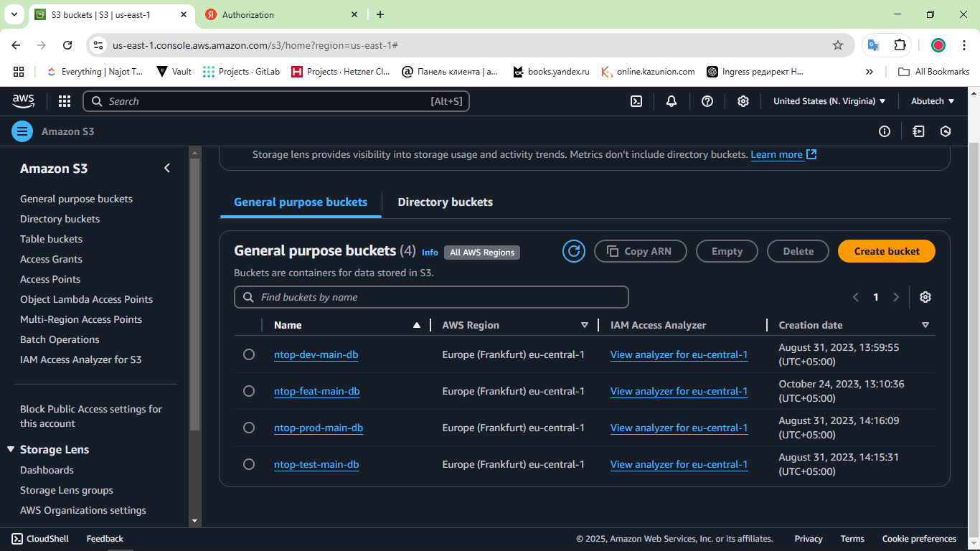Open Chrome extensions puzzle icon
The image size is (980, 551).
tap(900, 45)
